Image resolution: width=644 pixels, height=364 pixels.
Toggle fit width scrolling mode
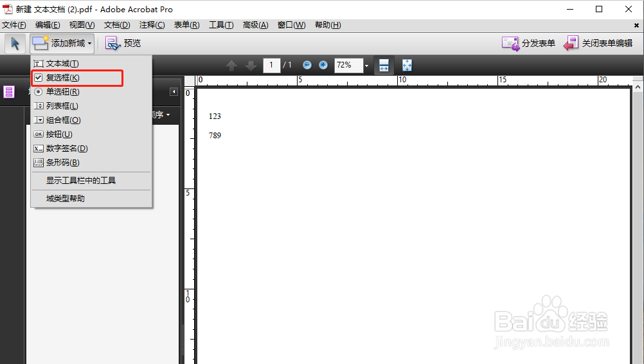pyautogui.click(x=384, y=65)
